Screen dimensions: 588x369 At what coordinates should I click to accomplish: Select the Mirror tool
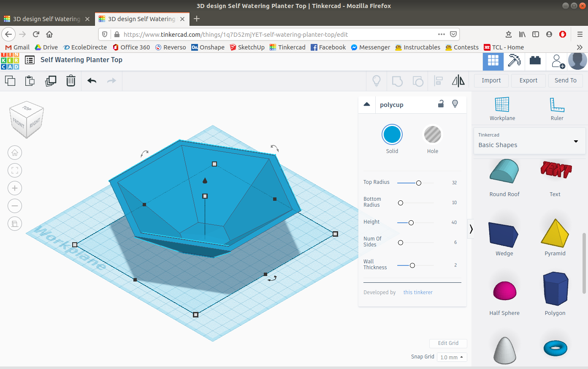click(x=459, y=80)
